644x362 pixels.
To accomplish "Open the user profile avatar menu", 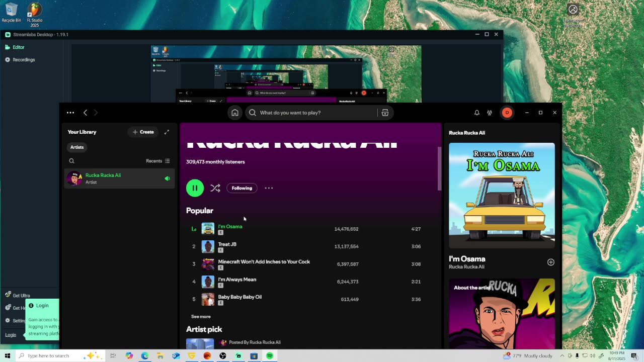I will tap(507, 113).
